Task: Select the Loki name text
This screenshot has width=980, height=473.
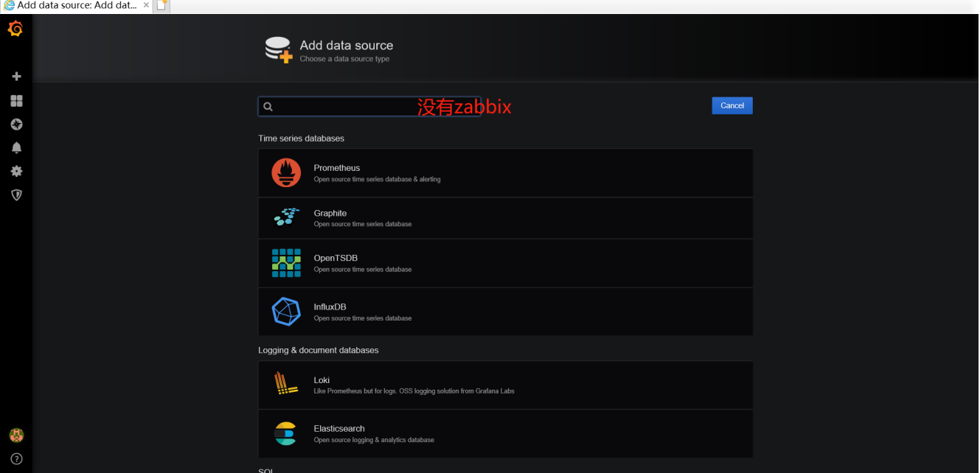Action: pos(322,380)
